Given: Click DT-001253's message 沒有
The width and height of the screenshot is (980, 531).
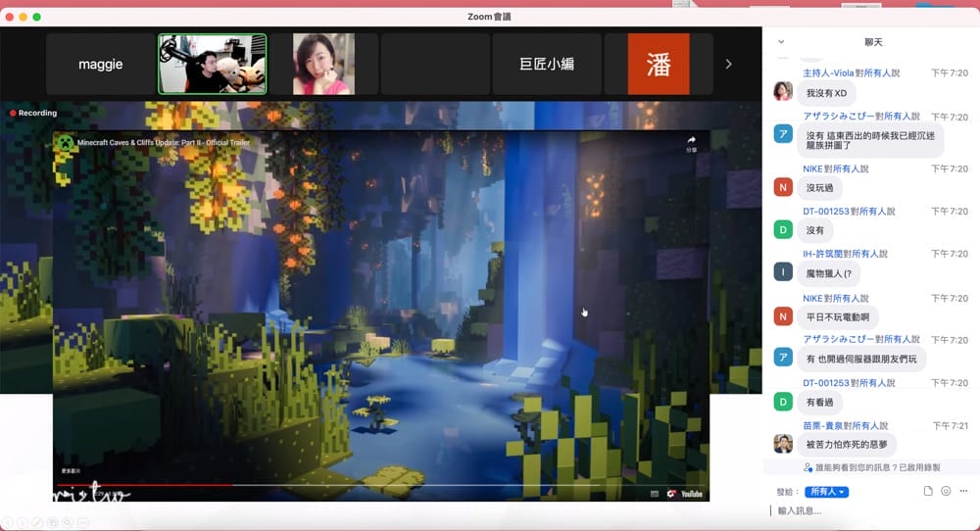Looking at the screenshot, I should pos(815,230).
